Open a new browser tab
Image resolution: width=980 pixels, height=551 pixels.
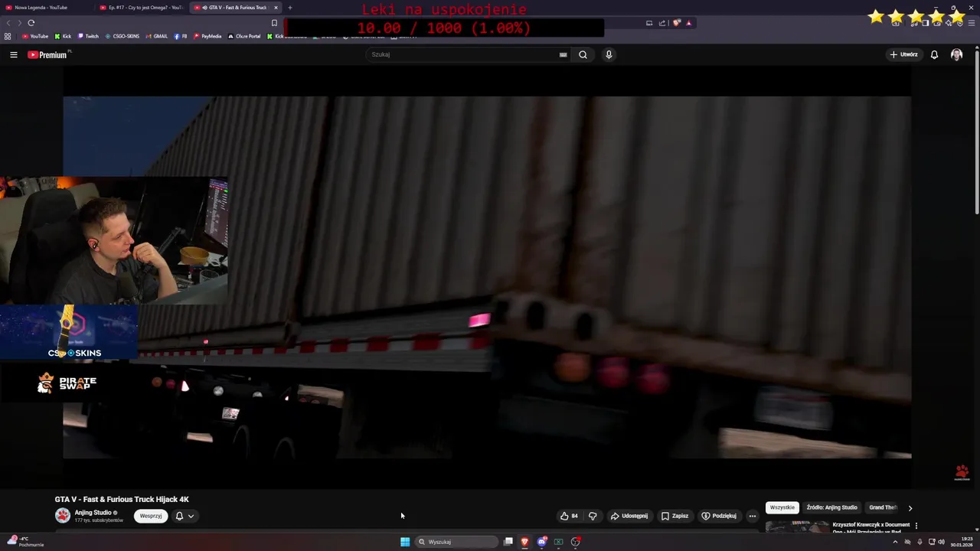(289, 8)
